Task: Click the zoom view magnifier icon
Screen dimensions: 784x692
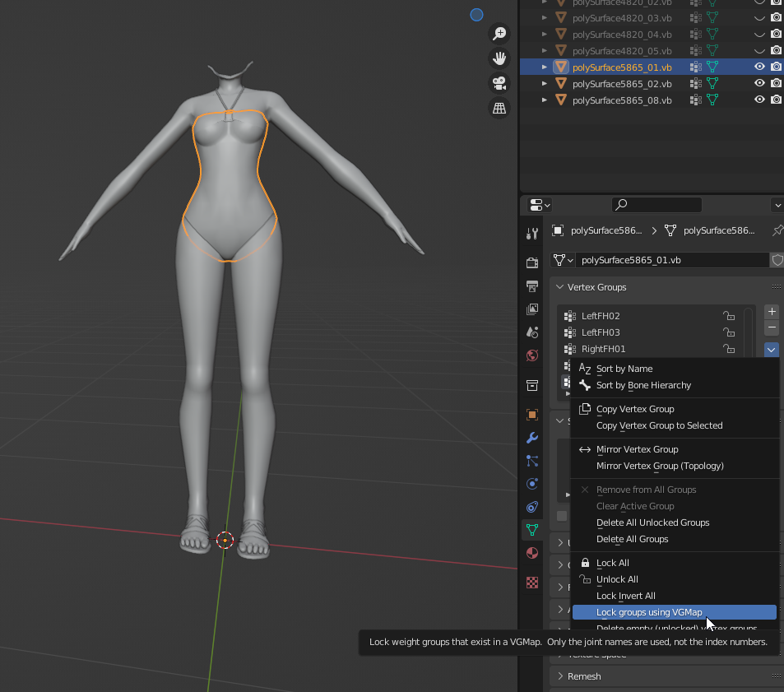Action: click(499, 34)
